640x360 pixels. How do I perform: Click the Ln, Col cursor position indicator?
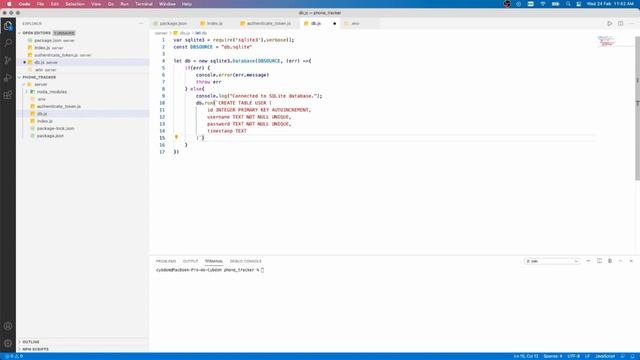[526, 356]
